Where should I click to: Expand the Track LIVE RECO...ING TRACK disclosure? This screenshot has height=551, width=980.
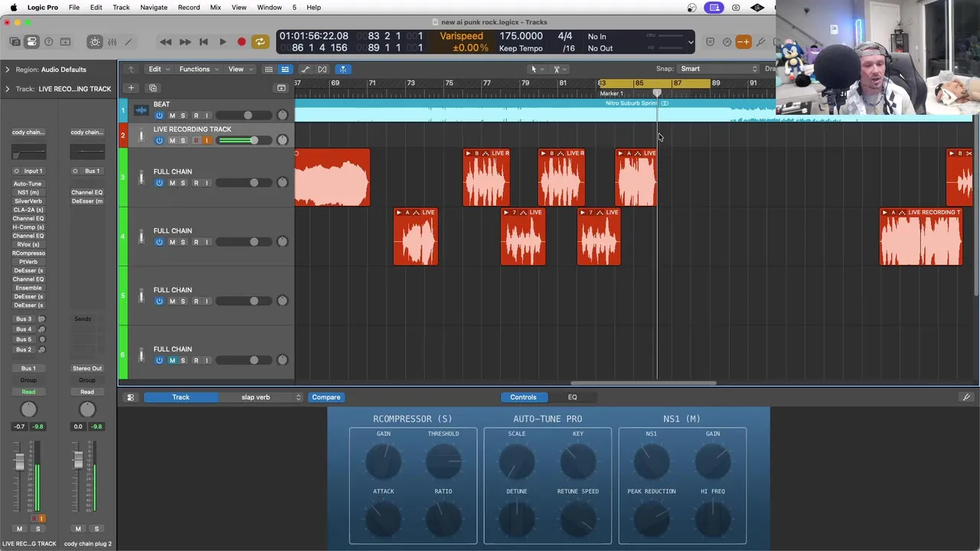8,89
